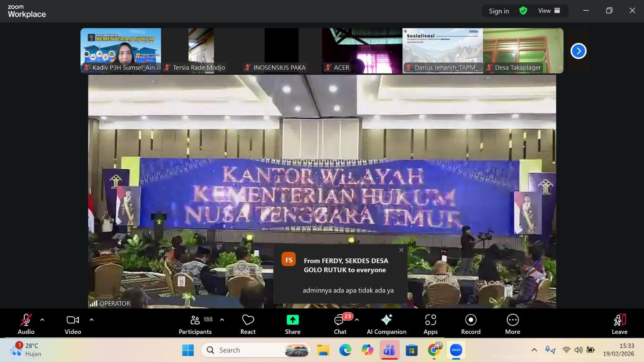Open the React emoji reactions
Viewport: 644px width, 362px height.
point(248,324)
